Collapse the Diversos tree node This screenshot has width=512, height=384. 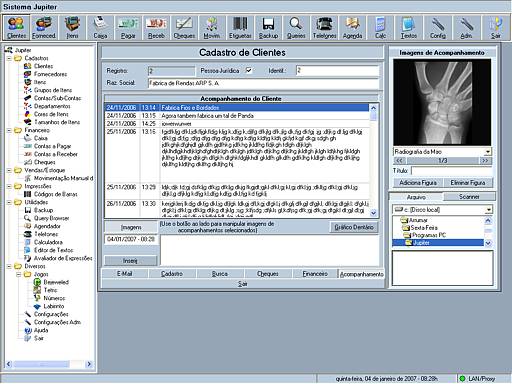point(9,266)
